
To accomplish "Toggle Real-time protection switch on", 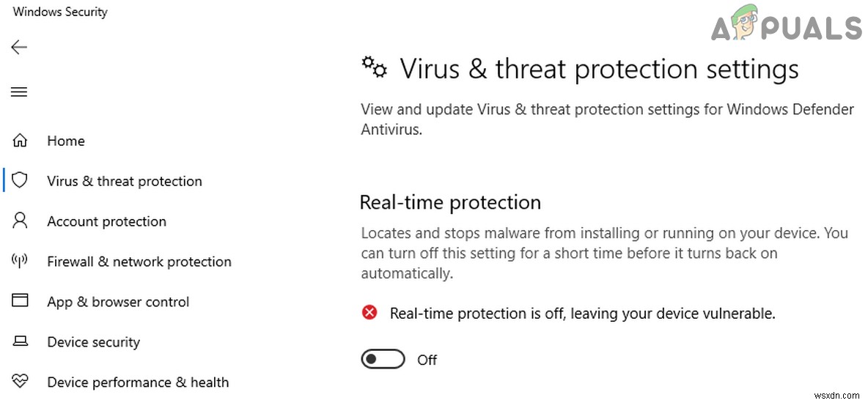I will 383,360.
